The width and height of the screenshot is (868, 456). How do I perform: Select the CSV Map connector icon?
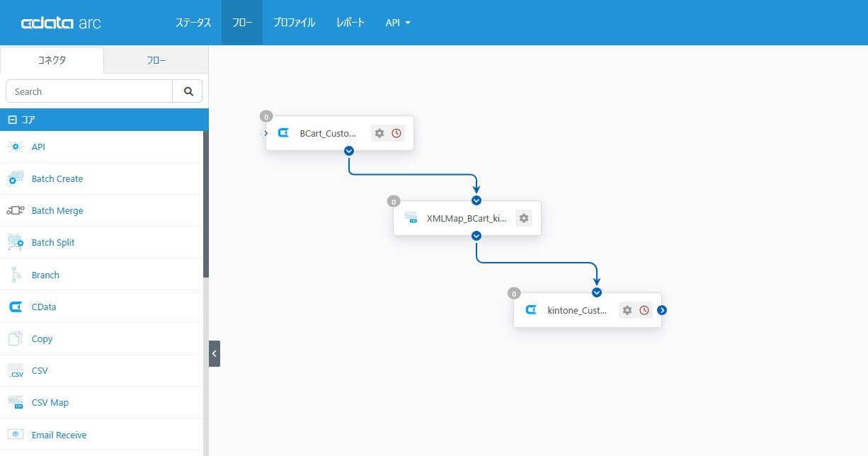[x=16, y=402]
